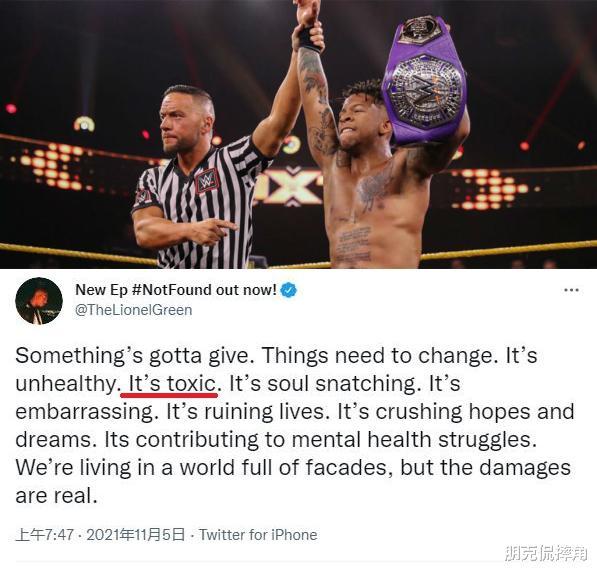Click the 'Twitter for iPhone' source link

(x=258, y=535)
